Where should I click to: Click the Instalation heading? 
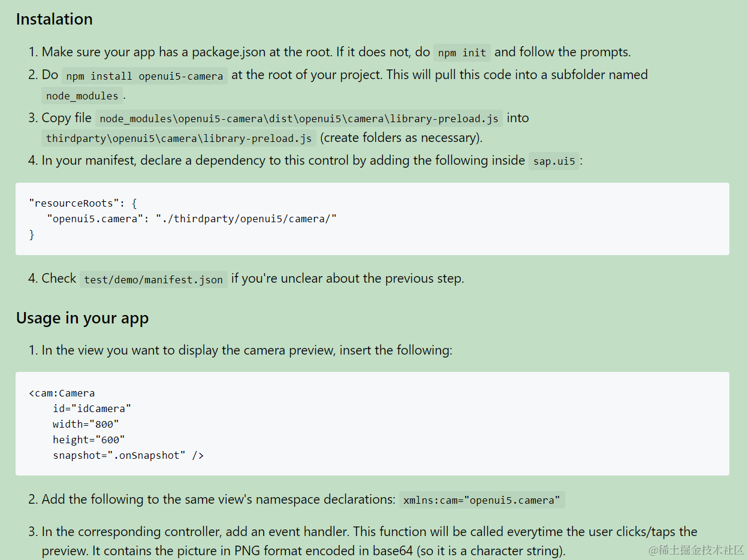[x=54, y=19]
